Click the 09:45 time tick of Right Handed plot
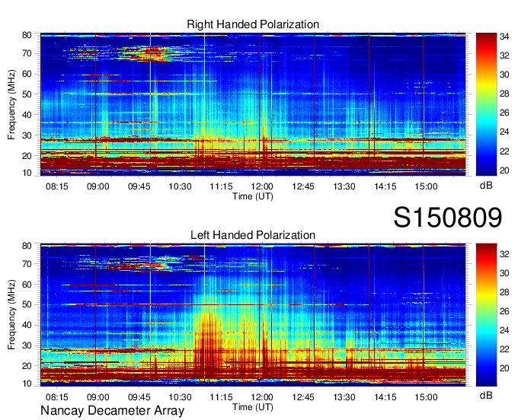518x420 pixels. 139,186
